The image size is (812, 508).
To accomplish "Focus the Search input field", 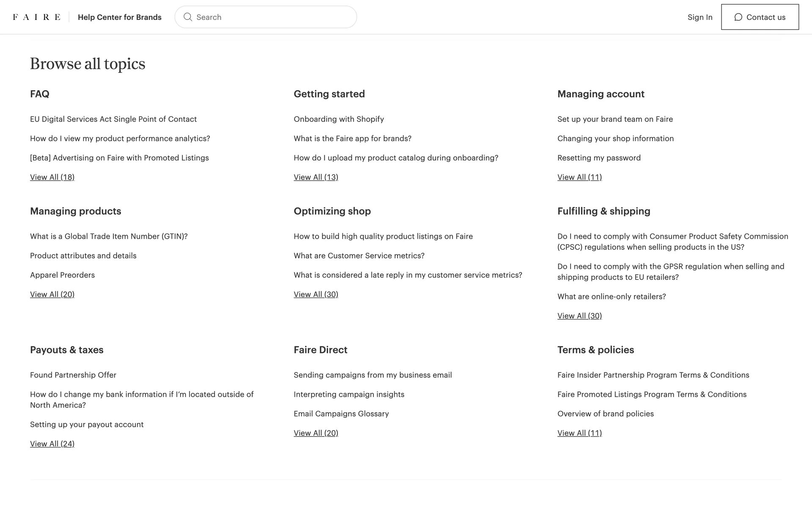I will pyautogui.click(x=271, y=17).
